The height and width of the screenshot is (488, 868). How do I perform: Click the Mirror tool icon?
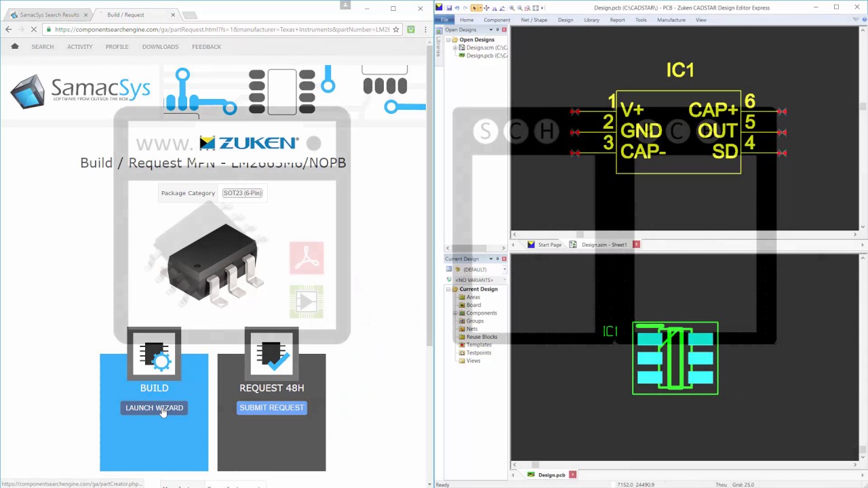coord(494,8)
